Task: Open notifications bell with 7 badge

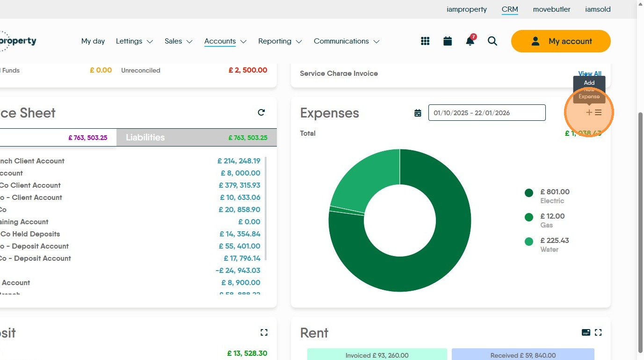Action: point(470,41)
